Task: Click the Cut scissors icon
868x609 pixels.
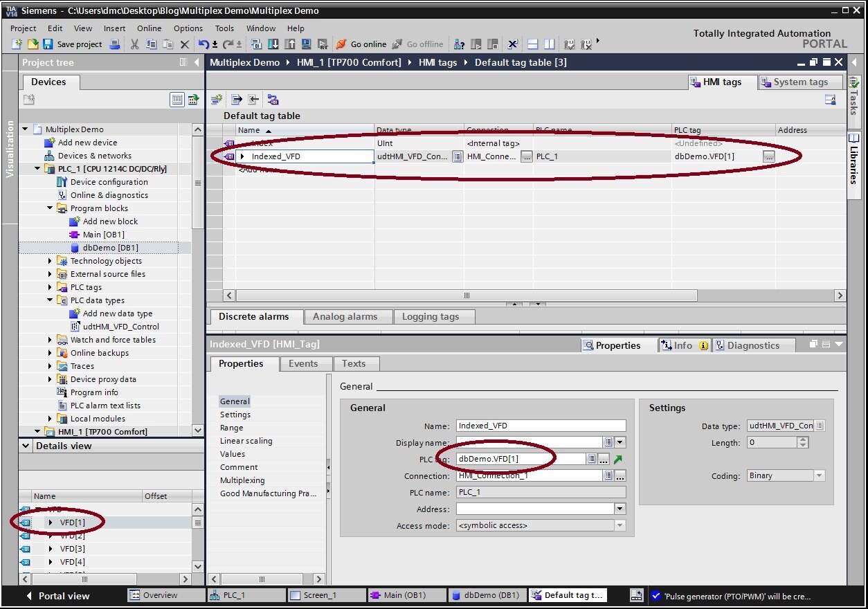Action: (135, 44)
